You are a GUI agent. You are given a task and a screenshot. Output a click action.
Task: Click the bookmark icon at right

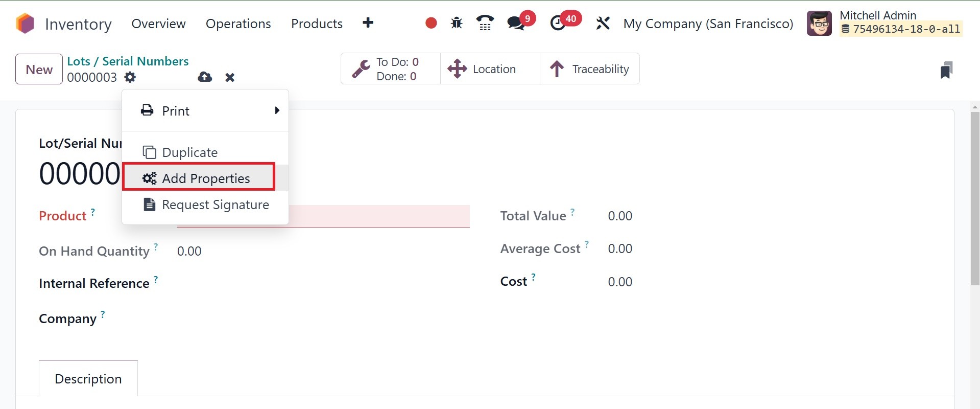tap(946, 70)
